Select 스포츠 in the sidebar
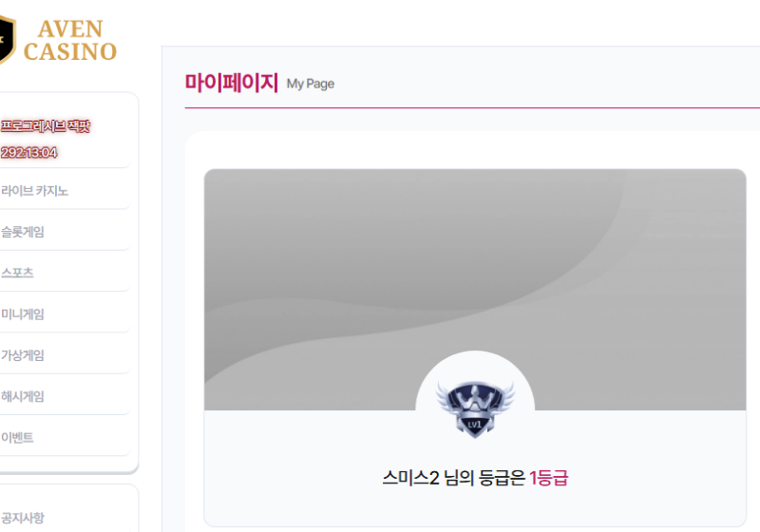The image size is (760, 532). coord(17,273)
